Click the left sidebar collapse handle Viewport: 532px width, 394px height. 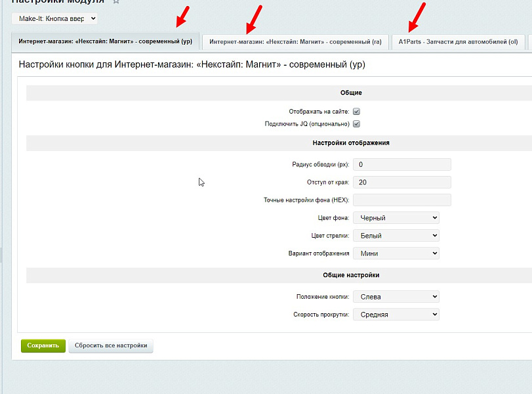click(2, 255)
